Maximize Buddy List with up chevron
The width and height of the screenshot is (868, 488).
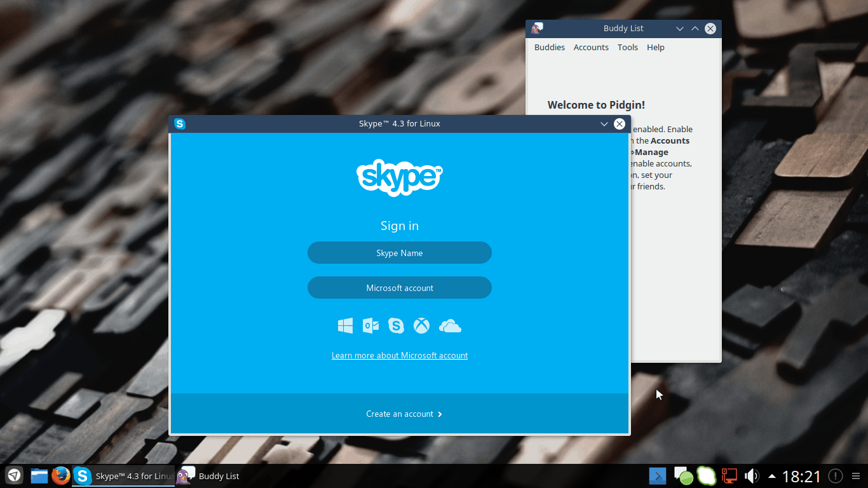click(695, 29)
